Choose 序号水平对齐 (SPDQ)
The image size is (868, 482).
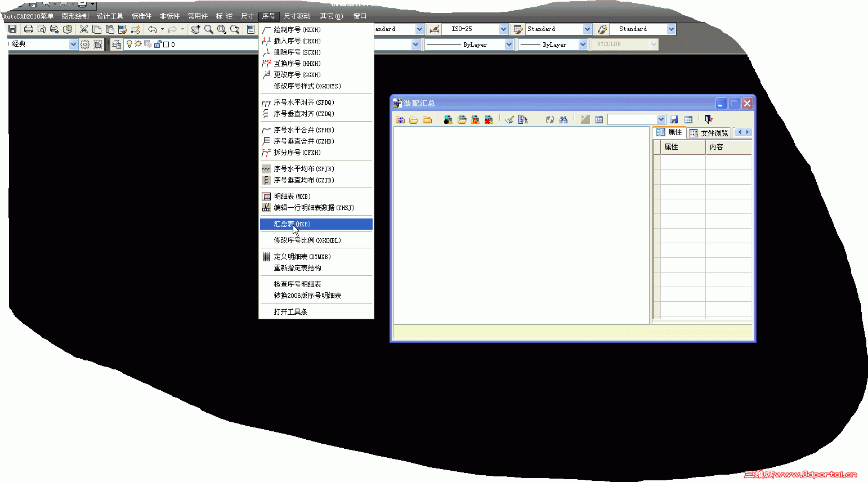(x=316, y=102)
